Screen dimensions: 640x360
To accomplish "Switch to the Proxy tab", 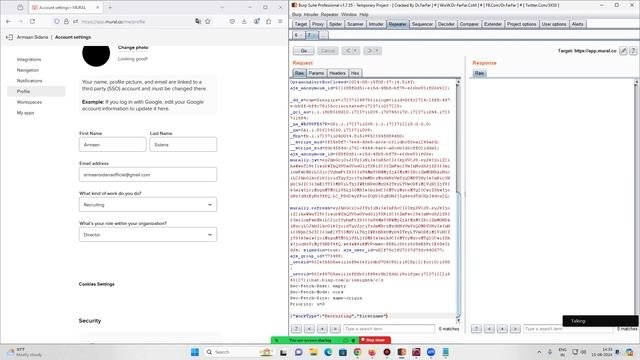I will tap(318, 24).
